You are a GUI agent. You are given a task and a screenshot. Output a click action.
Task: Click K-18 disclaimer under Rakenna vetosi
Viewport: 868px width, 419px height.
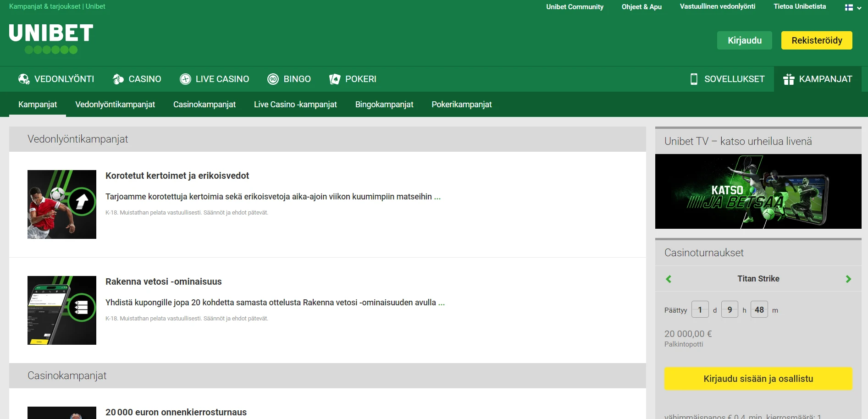point(187,319)
